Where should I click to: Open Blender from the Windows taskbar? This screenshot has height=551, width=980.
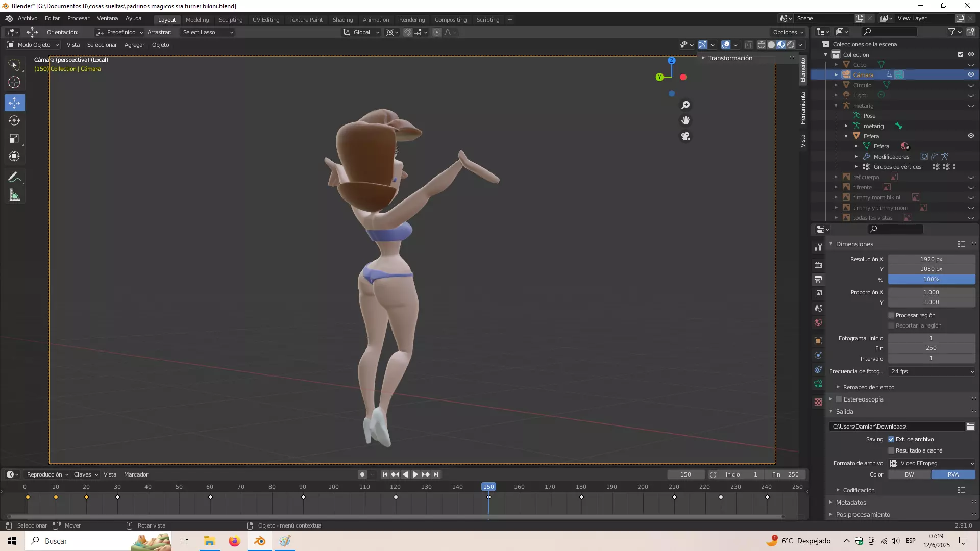pos(260,541)
